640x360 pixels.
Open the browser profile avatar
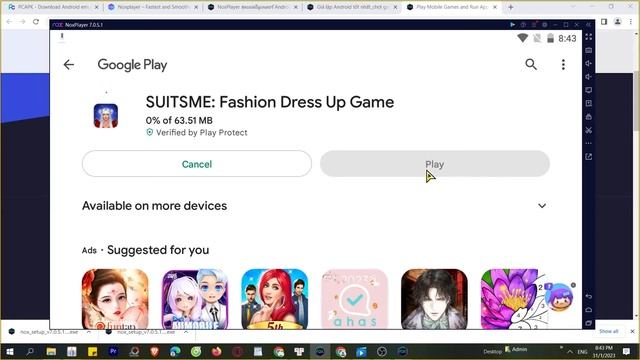pyautogui.click(x=618, y=22)
